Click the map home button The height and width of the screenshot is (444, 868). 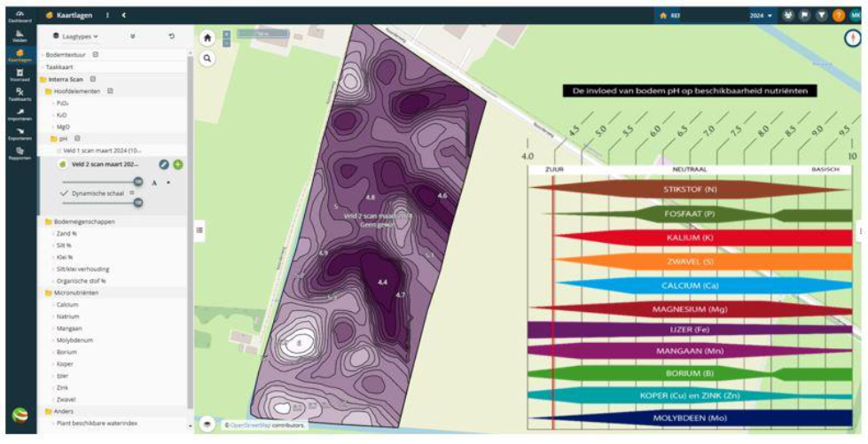(207, 37)
